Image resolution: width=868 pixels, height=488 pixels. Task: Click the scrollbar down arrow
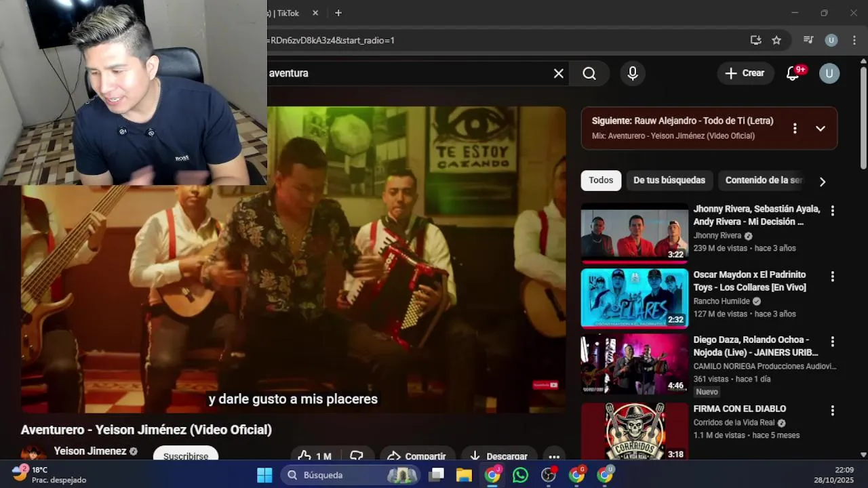863,455
